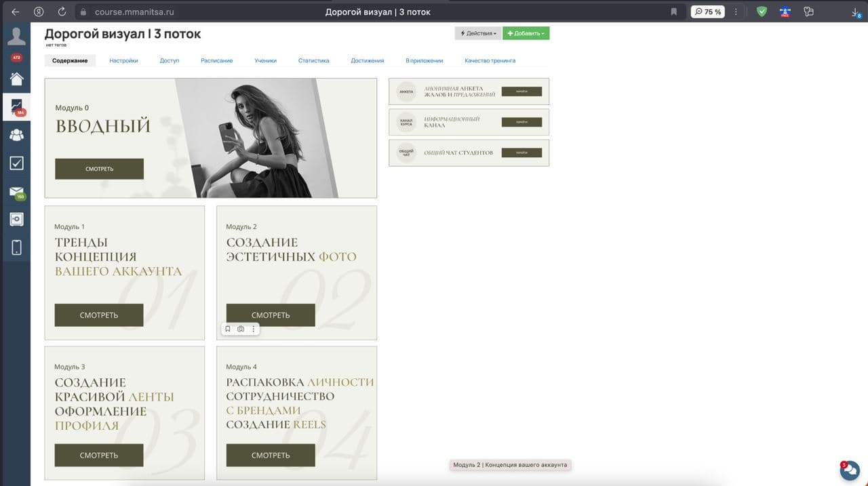
Task: Click the Модуль 0 model photo
Action: (x=261, y=138)
